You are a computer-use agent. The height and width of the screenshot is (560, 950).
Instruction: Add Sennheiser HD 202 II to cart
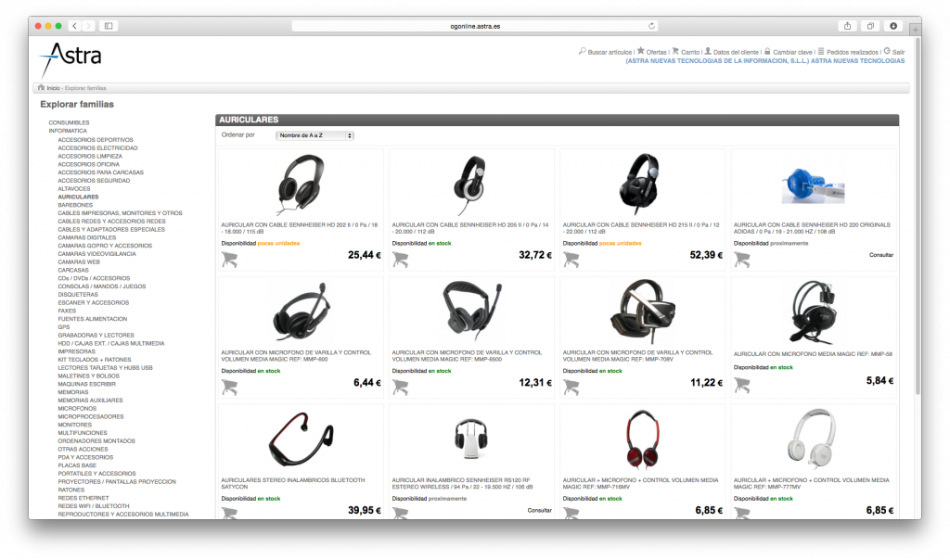click(229, 259)
